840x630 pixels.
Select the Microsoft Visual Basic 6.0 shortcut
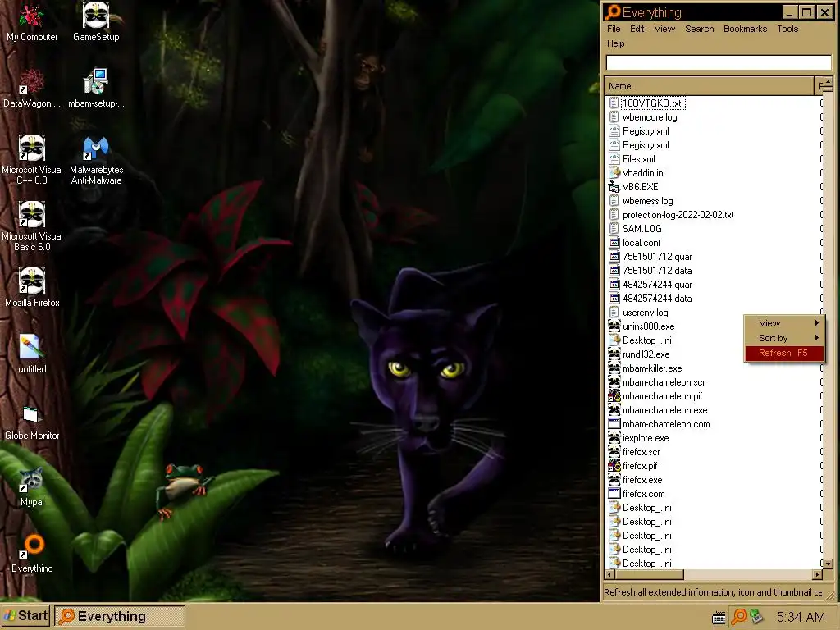(x=32, y=226)
